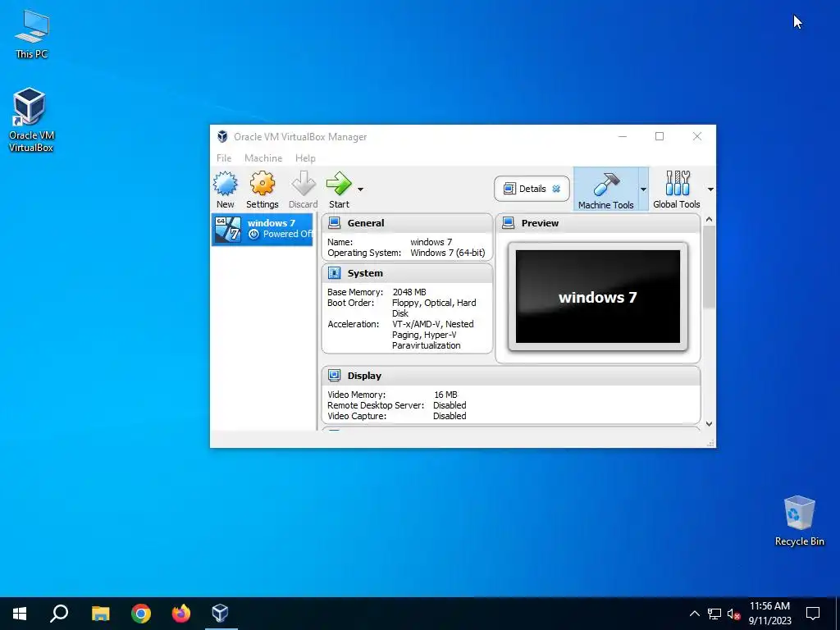This screenshot has height=630, width=840.
Task: Click the Video Memory value 16 MB
Action: 445,395
